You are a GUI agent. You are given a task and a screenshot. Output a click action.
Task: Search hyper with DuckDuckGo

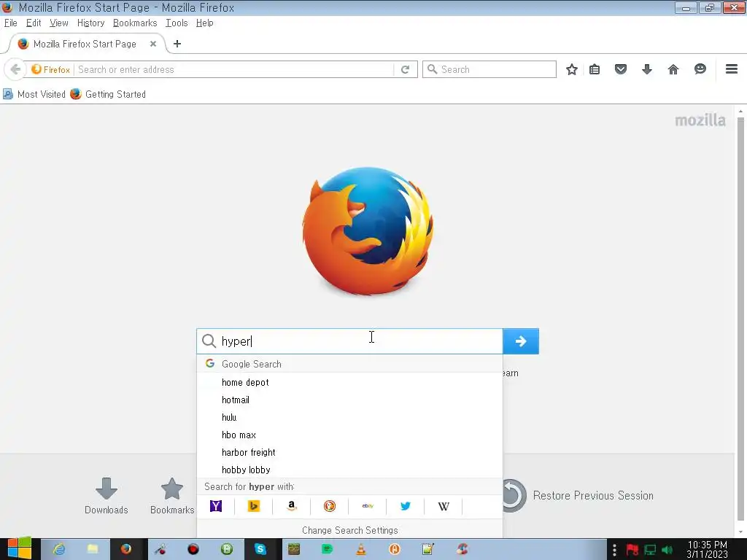pos(329,506)
